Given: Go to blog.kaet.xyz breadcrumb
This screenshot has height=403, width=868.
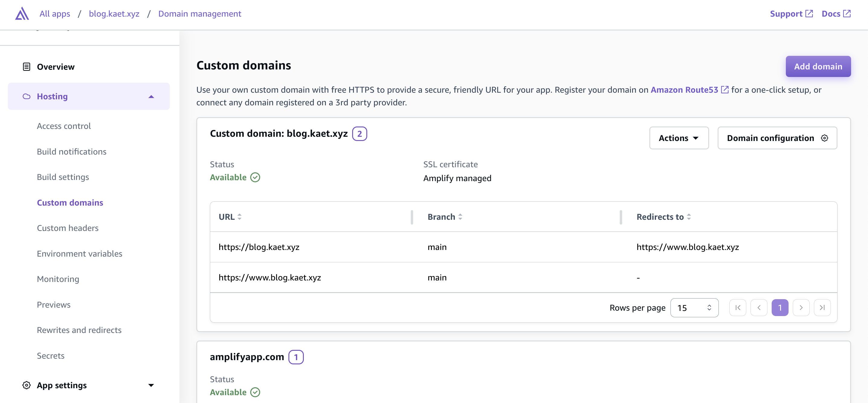Looking at the screenshot, I should (114, 14).
